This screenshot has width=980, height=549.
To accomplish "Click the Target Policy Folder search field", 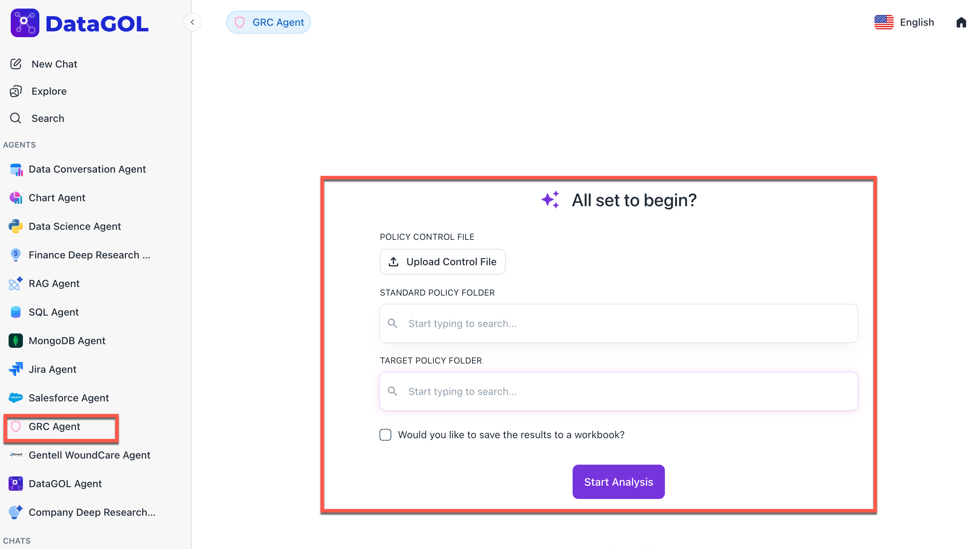I will point(619,391).
